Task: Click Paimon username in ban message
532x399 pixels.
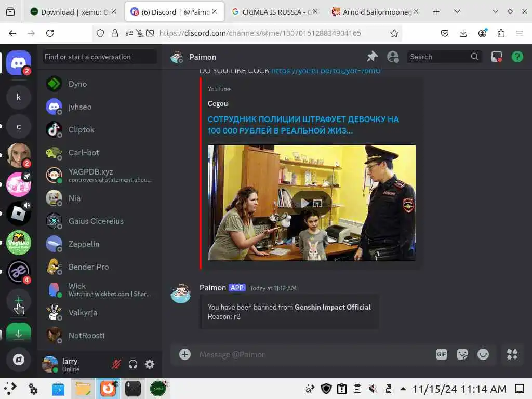Action: pos(212,288)
